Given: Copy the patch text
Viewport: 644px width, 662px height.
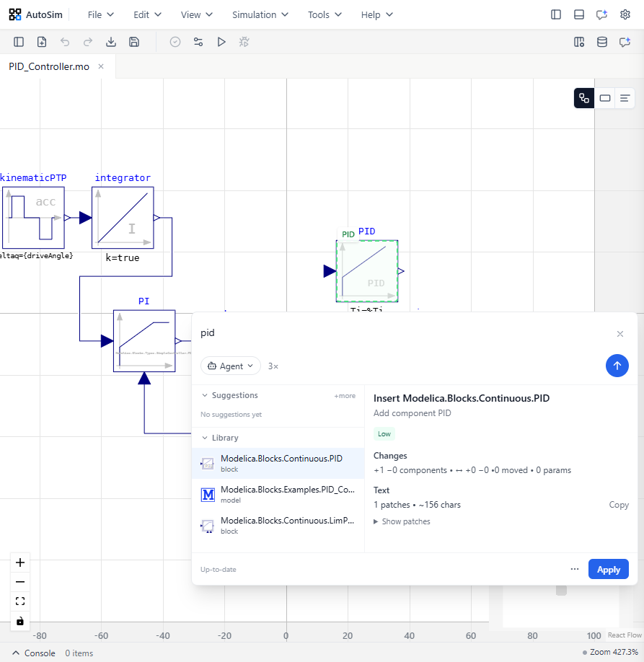Looking at the screenshot, I should pos(618,505).
